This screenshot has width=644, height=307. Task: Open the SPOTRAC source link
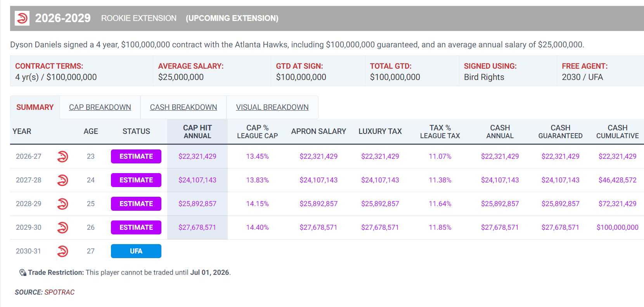(x=59, y=292)
